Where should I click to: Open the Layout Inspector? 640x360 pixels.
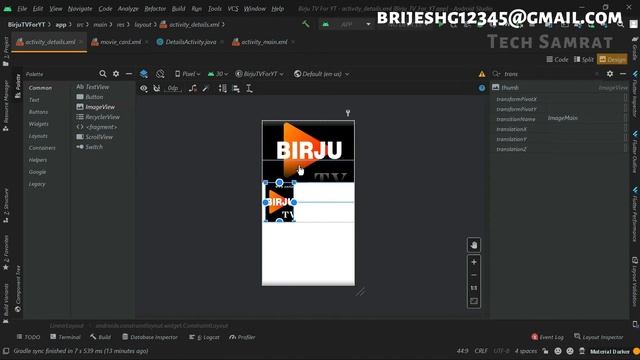598,337
